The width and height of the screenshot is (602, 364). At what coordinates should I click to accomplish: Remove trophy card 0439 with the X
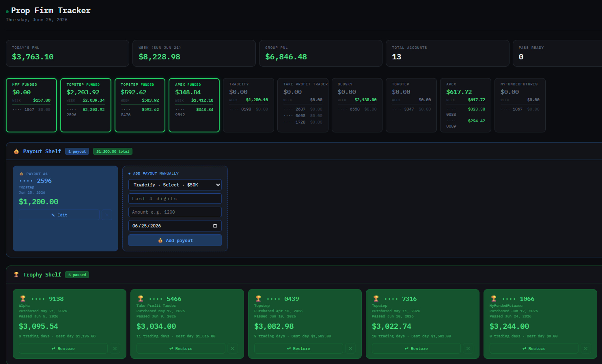point(350,348)
